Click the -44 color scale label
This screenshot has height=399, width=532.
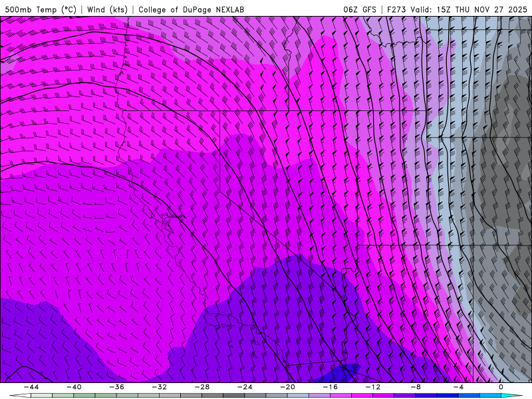pyautogui.click(x=31, y=387)
